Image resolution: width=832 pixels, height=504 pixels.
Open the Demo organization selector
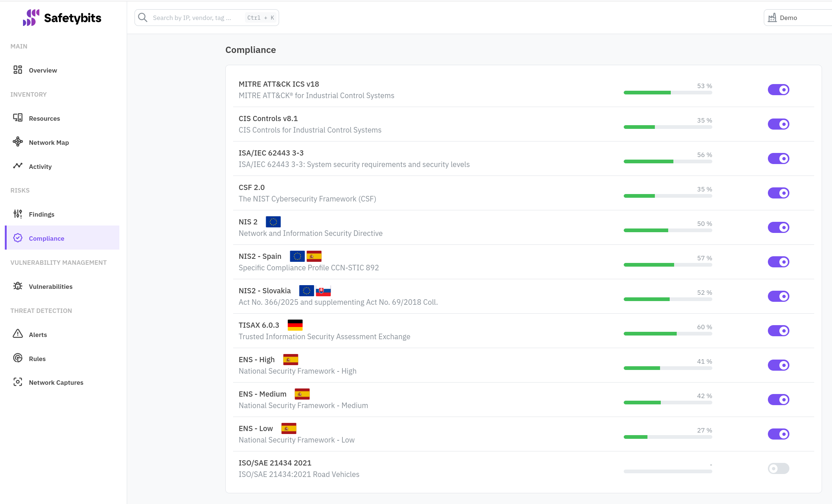798,17
